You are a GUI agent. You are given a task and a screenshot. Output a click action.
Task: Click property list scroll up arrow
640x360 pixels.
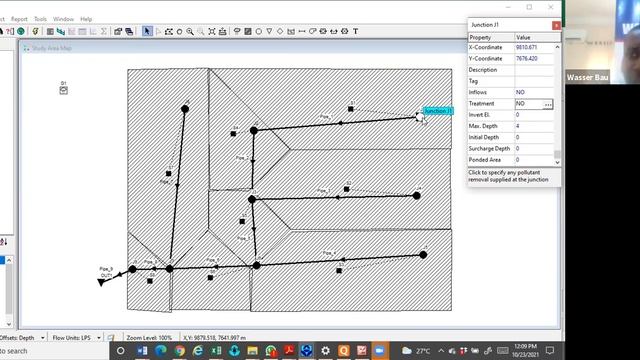coord(557,47)
